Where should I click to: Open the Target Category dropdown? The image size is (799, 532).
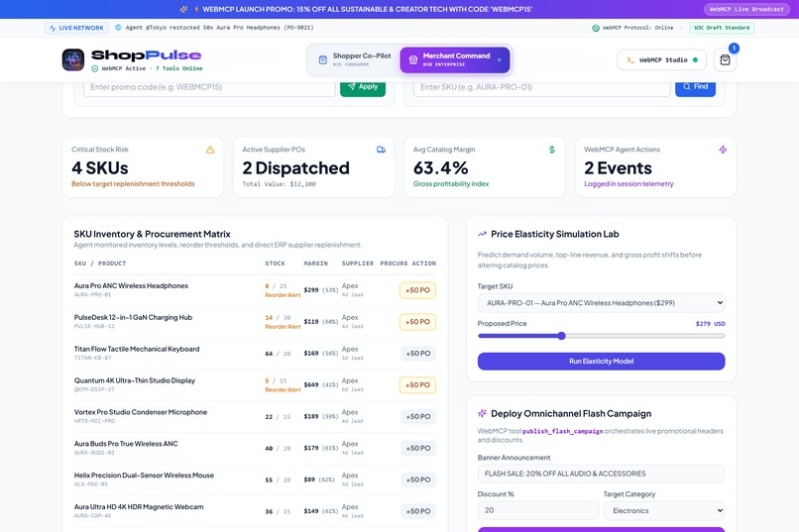[x=664, y=510]
